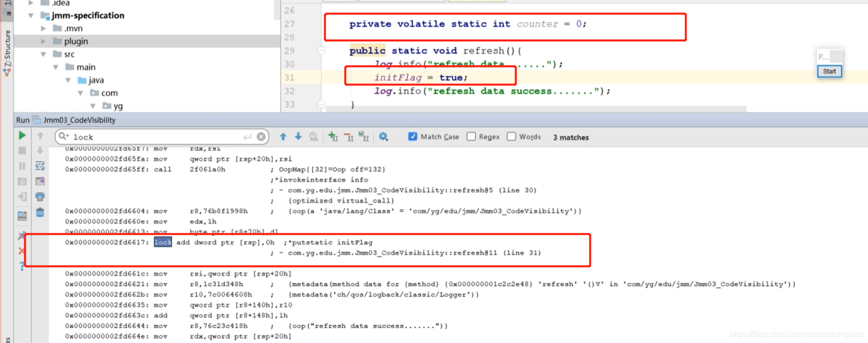The height and width of the screenshot is (343, 868).
Task: Select the main folder row
Action: click(x=147, y=67)
